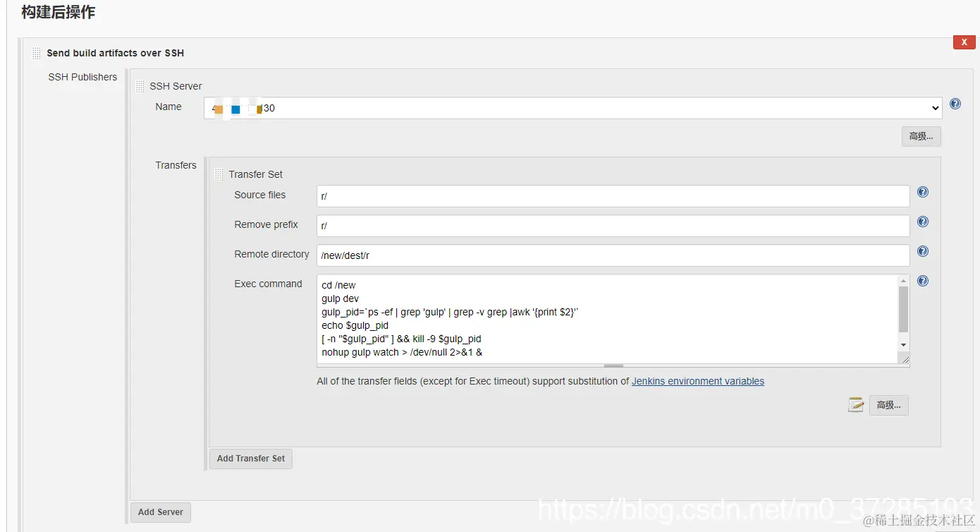
Task: Click the Transfers label
Action: [176, 165]
